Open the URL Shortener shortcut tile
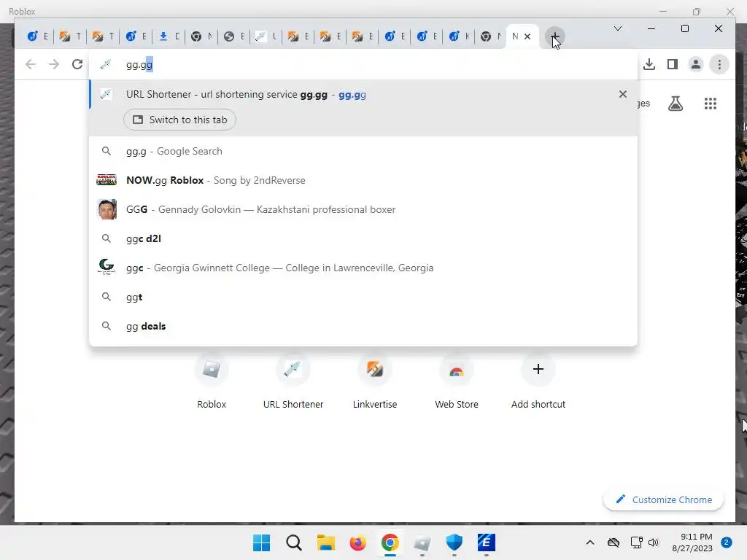Image resolution: width=747 pixels, height=560 pixels. (x=293, y=382)
